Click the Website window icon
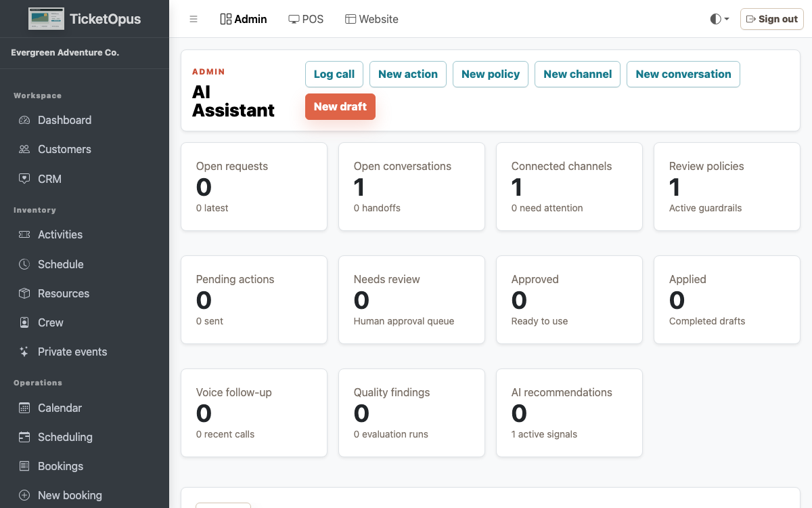812x508 pixels. 351,19
